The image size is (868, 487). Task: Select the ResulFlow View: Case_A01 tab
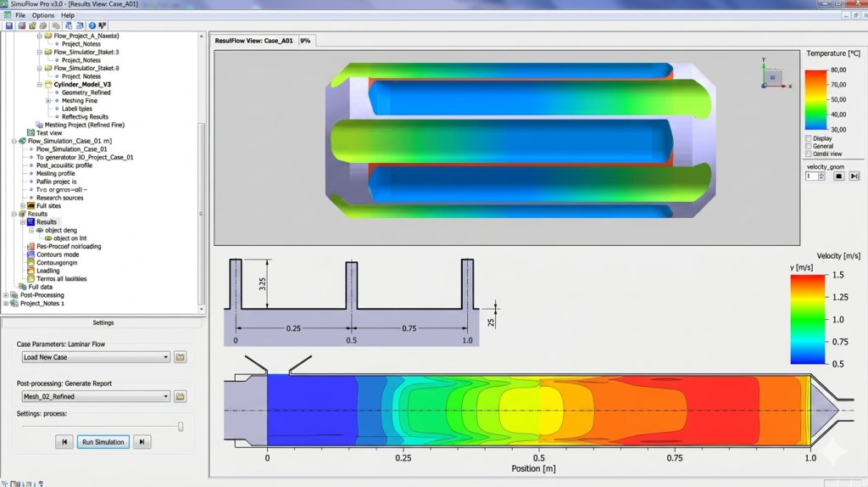click(253, 41)
